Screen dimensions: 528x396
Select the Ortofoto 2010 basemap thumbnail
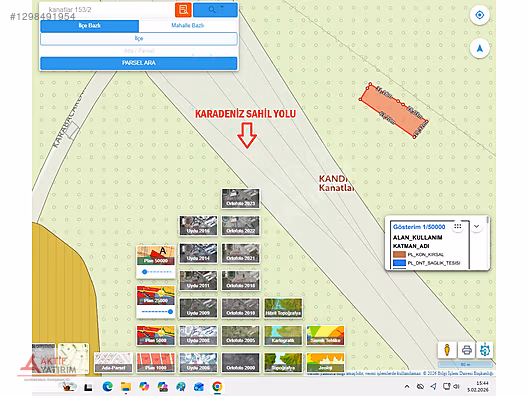coord(240,308)
